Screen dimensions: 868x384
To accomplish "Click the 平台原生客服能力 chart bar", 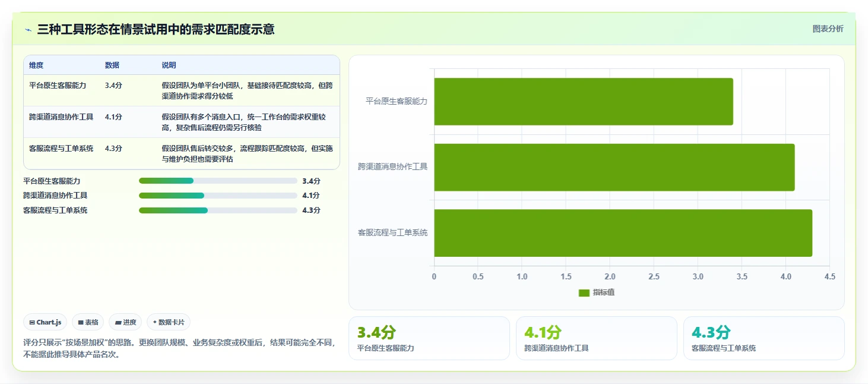I will click(x=584, y=102).
